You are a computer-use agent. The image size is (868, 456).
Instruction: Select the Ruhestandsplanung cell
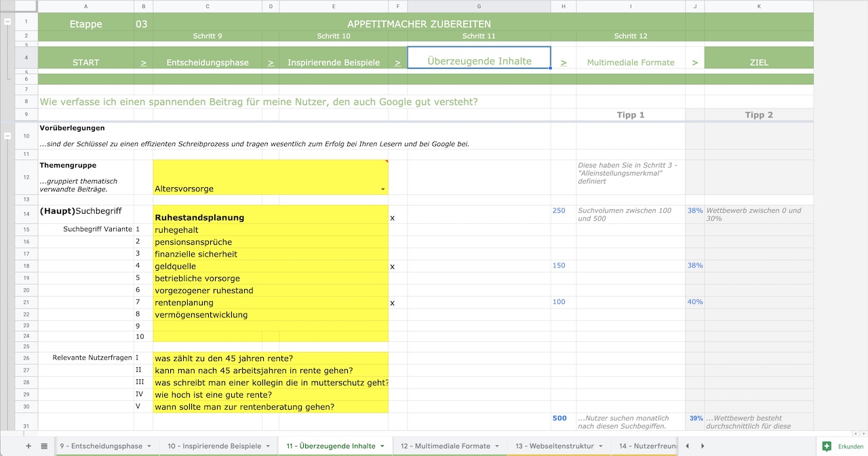coord(271,214)
